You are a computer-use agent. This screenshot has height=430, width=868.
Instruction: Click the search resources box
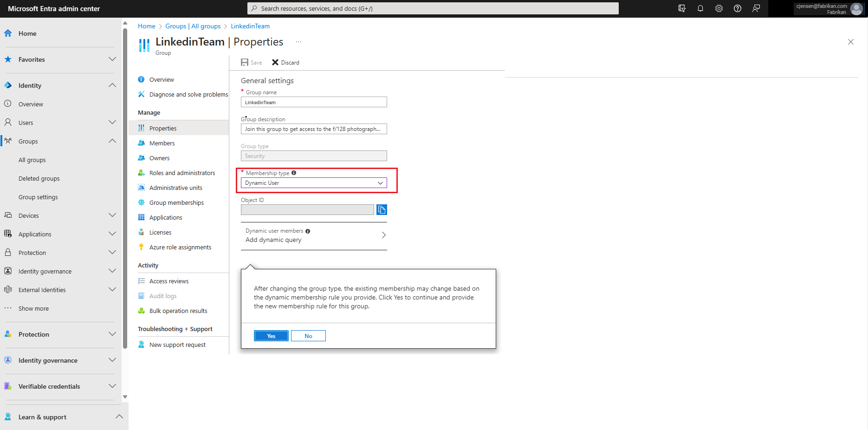coord(433,8)
